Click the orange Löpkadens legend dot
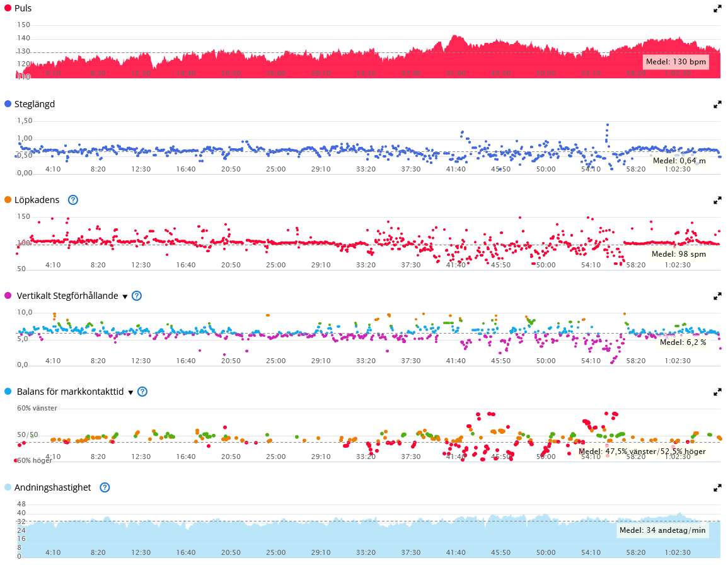The image size is (728, 565). click(x=8, y=199)
